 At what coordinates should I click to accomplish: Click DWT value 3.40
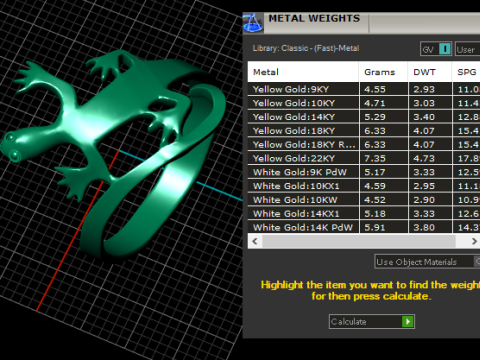tap(424, 117)
